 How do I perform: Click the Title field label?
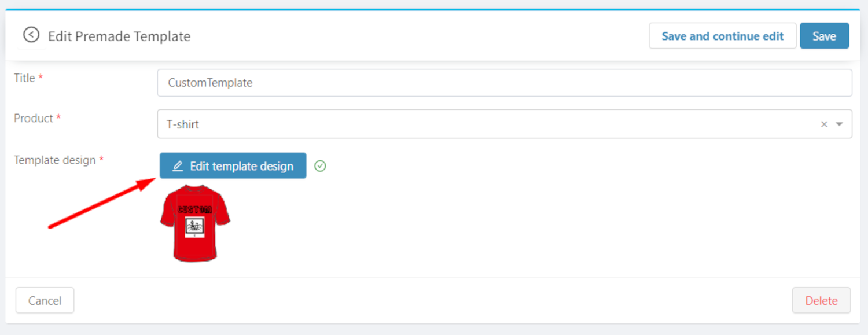tap(25, 78)
